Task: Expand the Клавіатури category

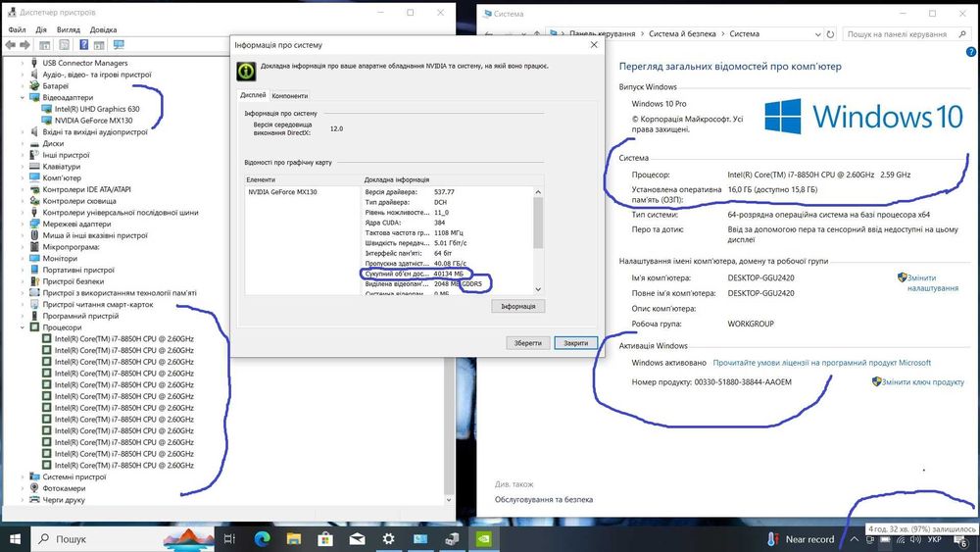Action: [23, 167]
